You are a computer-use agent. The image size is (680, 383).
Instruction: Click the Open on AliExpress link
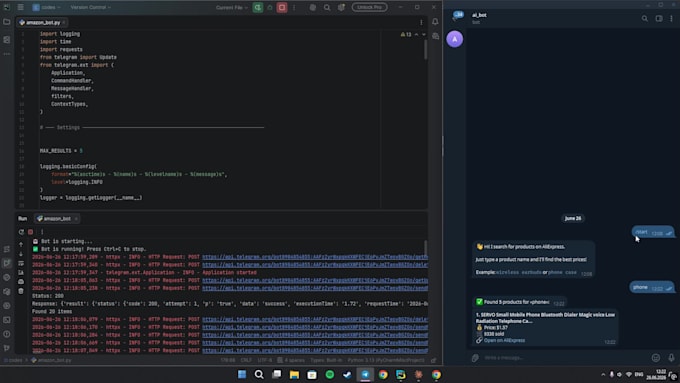[x=504, y=340]
